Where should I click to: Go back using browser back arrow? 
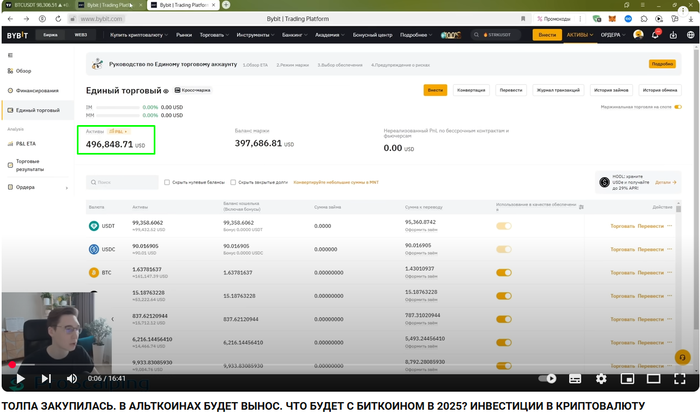pos(10,19)
